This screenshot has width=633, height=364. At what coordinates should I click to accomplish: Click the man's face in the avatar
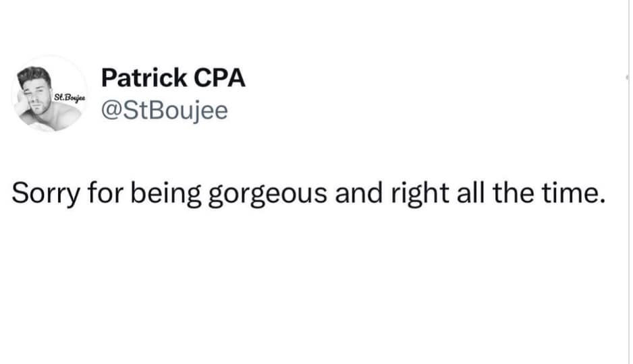click(36, 85)
